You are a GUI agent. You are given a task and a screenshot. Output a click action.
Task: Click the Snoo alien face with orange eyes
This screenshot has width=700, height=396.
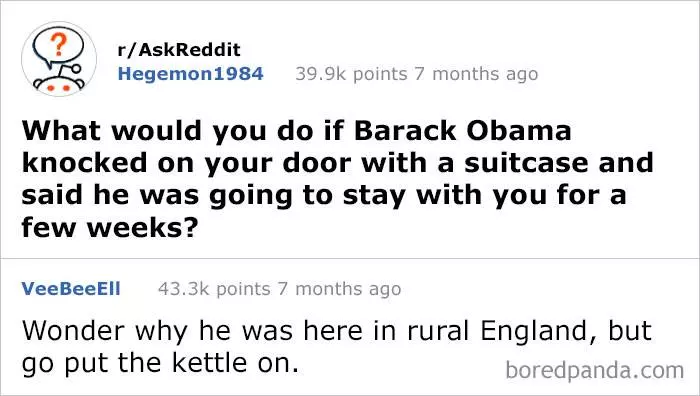[59, 85]
